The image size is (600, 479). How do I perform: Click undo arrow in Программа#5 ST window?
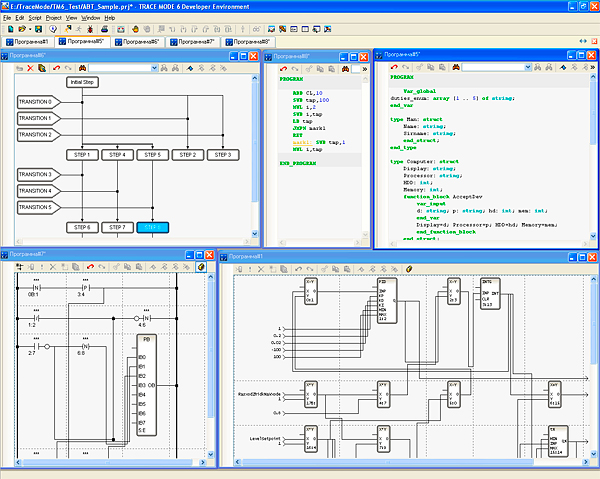(394, 67)
